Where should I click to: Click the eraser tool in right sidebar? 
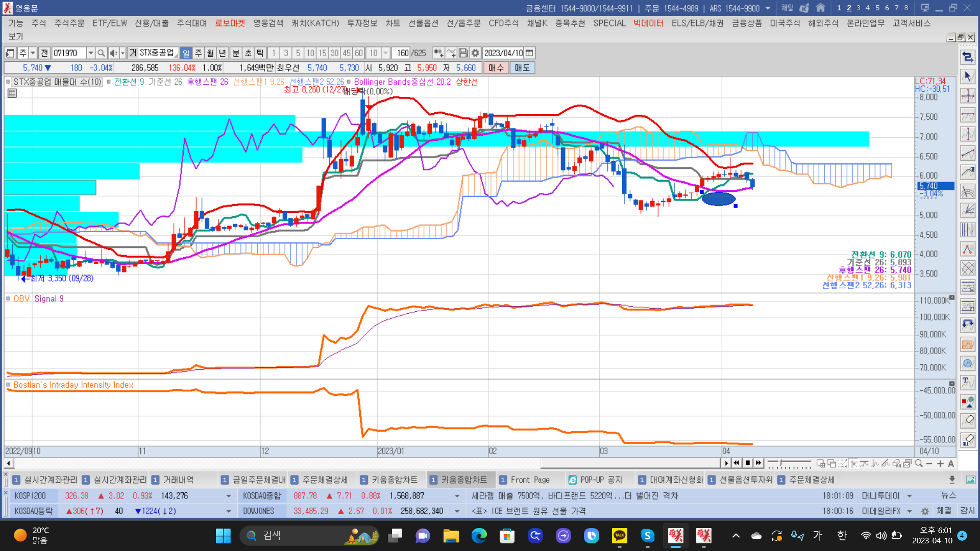[x=967, y=420]
